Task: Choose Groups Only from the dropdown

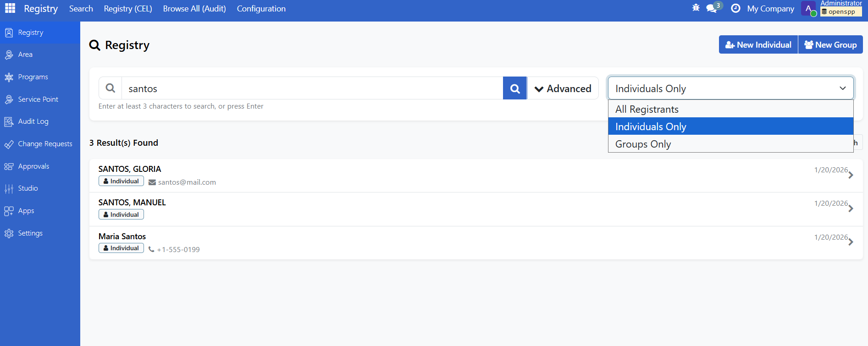Action: click(731, 144)
